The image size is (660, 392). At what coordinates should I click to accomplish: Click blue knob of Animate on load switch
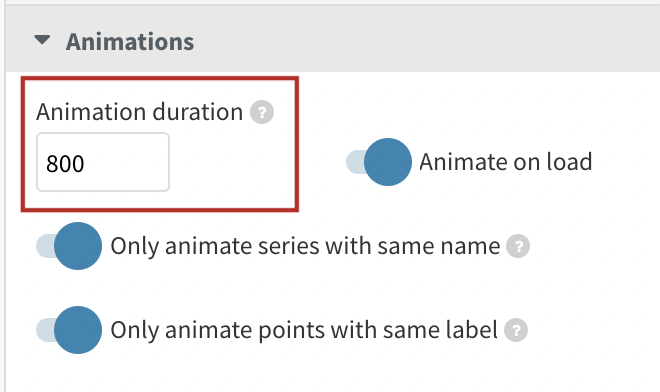point(388,162)
